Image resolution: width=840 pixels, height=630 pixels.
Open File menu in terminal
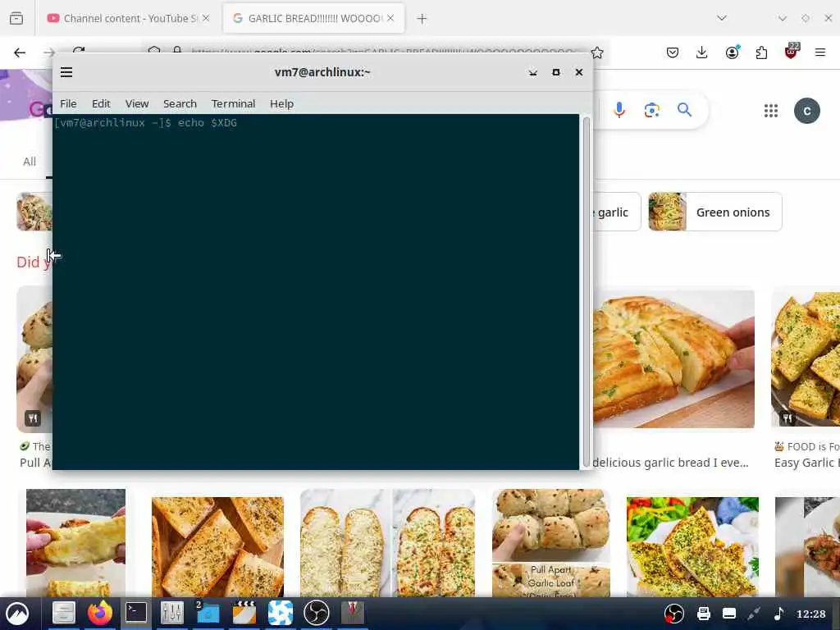click(x=68, y=103)
